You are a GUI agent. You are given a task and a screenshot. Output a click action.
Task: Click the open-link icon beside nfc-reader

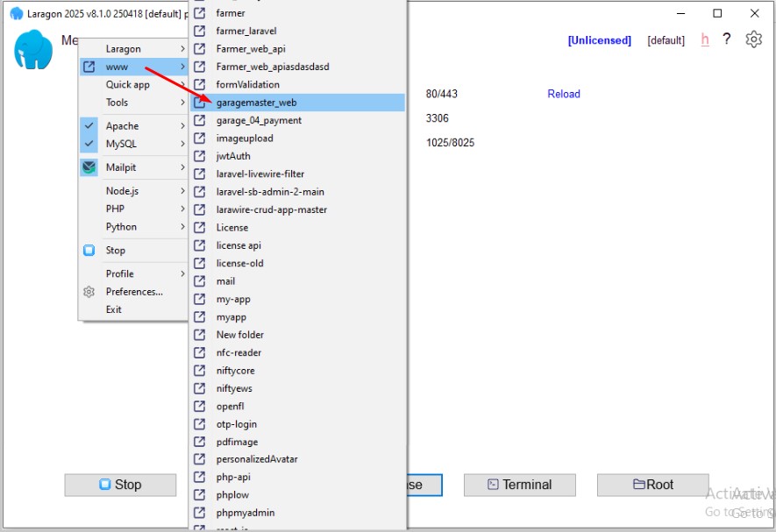[x=199, y=352]
